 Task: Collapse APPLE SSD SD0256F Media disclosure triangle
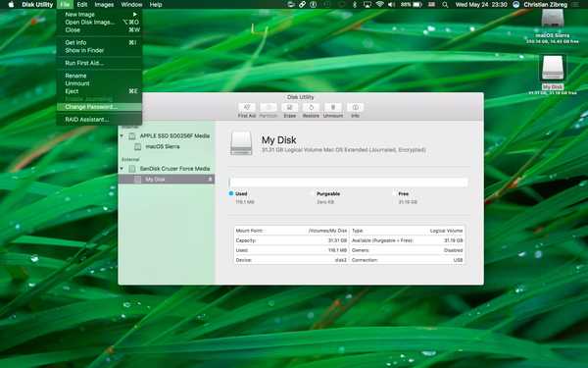122,136
